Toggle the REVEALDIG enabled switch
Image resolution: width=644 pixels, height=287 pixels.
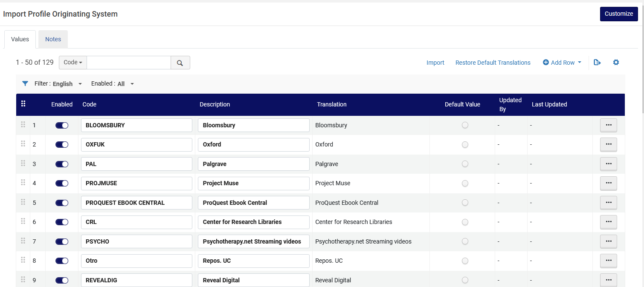[62, 280]
